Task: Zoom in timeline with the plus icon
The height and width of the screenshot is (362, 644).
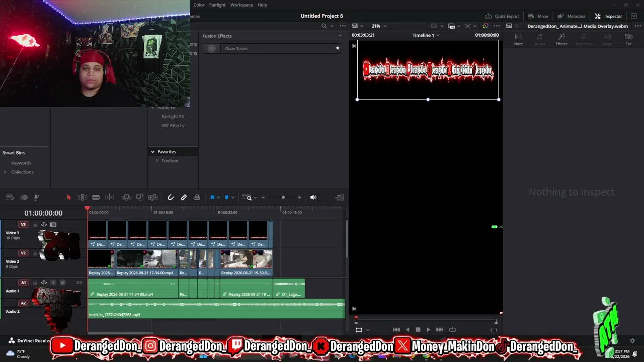Action: 299,198
